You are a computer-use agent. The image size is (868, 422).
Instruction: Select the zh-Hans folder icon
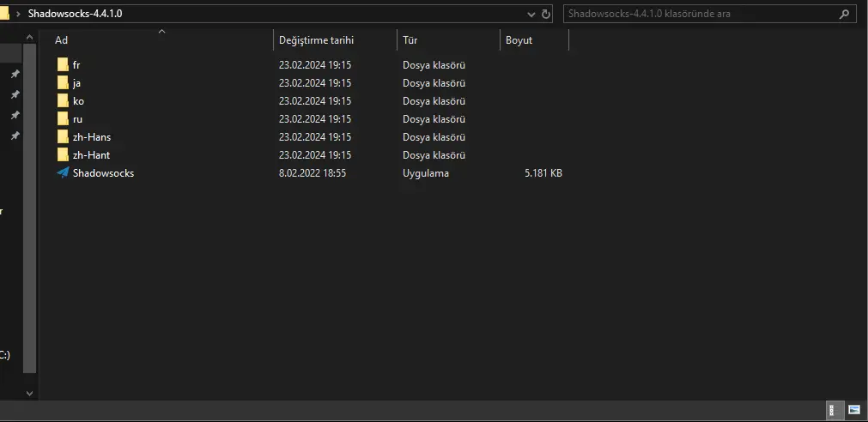coord(63,136)
